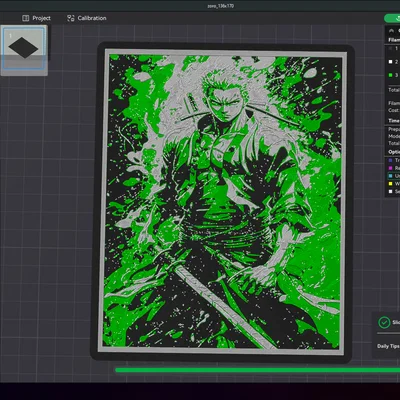
Task: Click the sliced Zoro model on the plate
Action: pos(223,202)
